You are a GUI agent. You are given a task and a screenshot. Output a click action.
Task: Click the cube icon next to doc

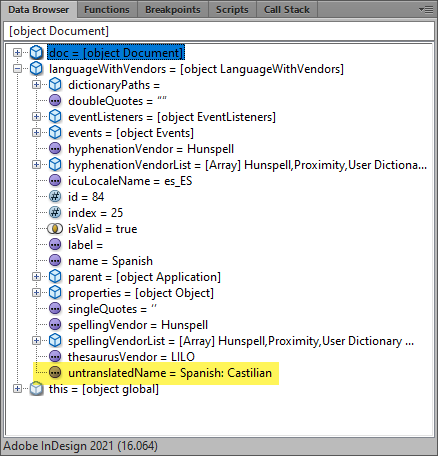[36, 52]
